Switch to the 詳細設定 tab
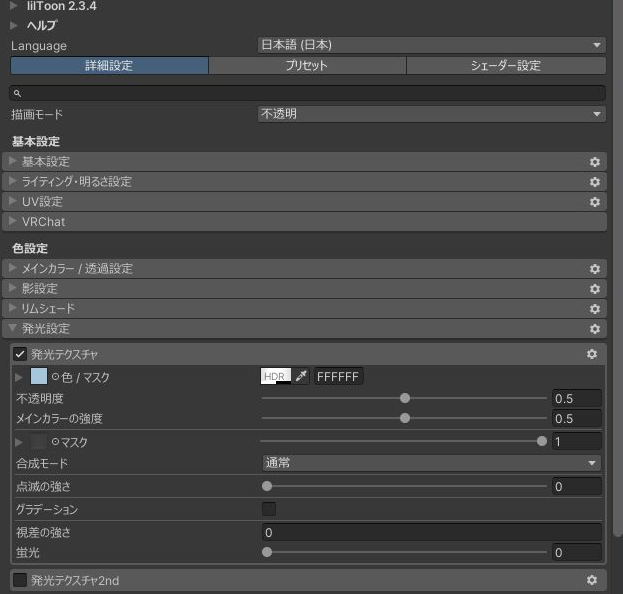Screen dimensions: 623x594 pyautogui.click(x=109, y=66)
